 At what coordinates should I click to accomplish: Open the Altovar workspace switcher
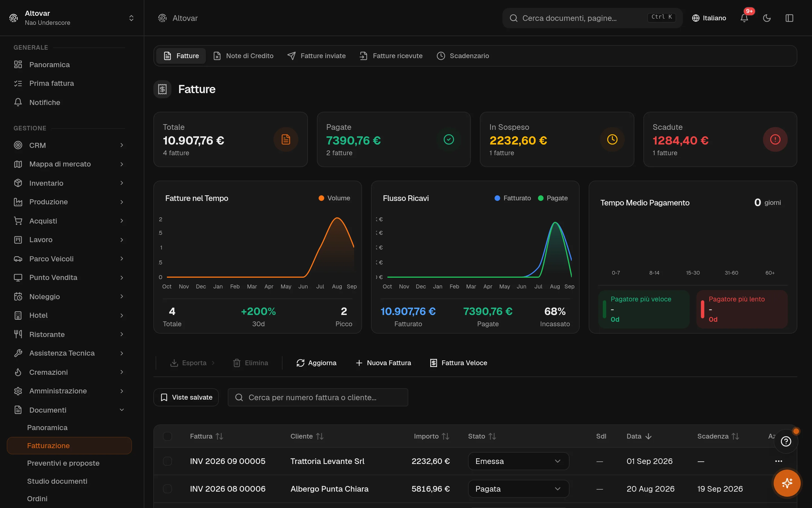pos(72,18)
